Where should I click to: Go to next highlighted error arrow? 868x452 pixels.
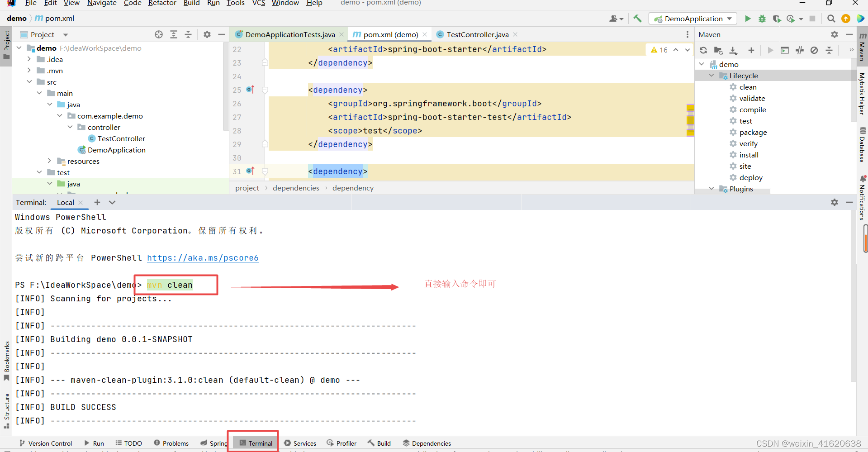[x=688, y=50]
